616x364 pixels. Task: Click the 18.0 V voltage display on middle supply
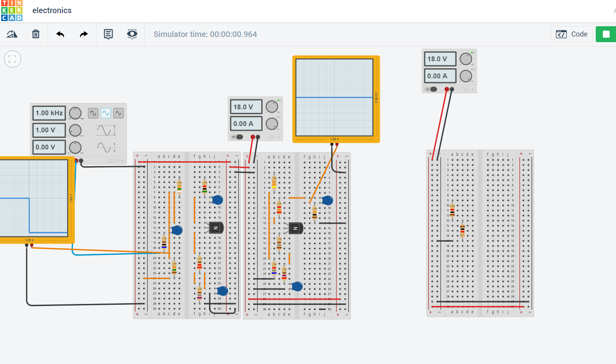[x=245, y=106]
